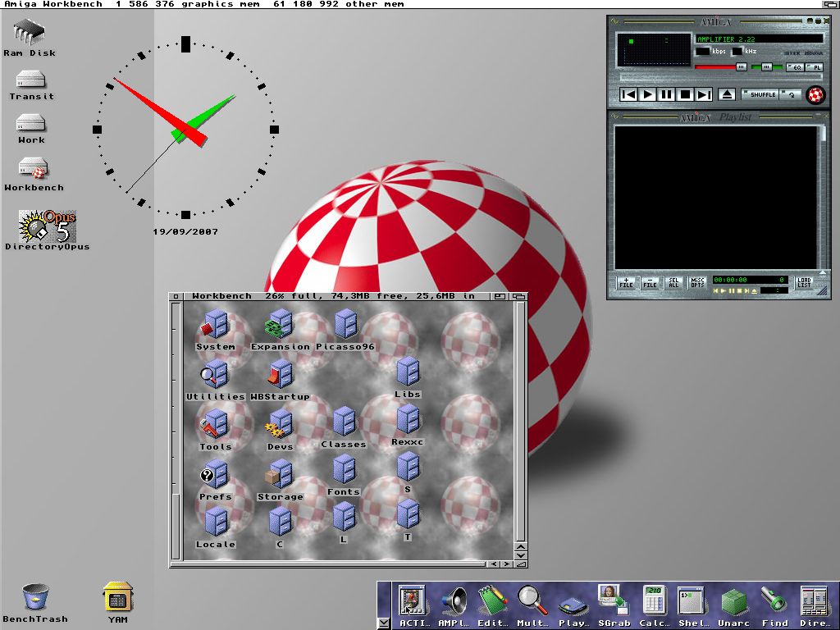Click the Amplifier track seek bar
Screen dimensions: 840x630
722,78
